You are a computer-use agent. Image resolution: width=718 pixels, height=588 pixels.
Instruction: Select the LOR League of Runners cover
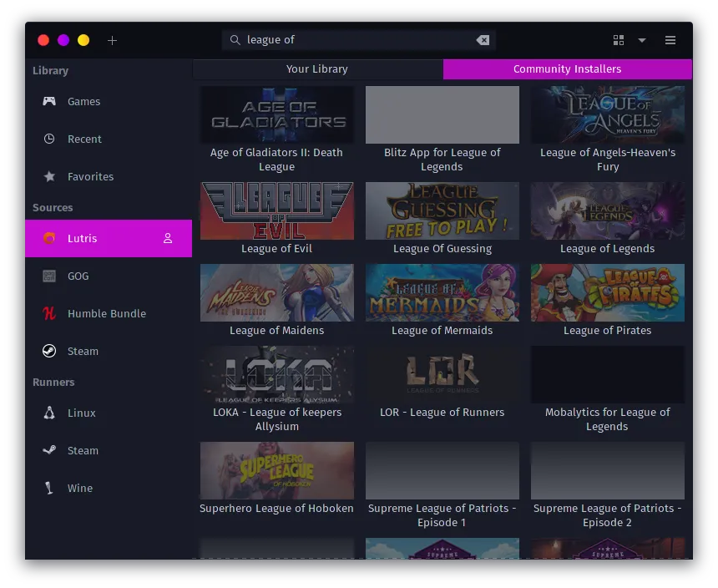(442, 374)
